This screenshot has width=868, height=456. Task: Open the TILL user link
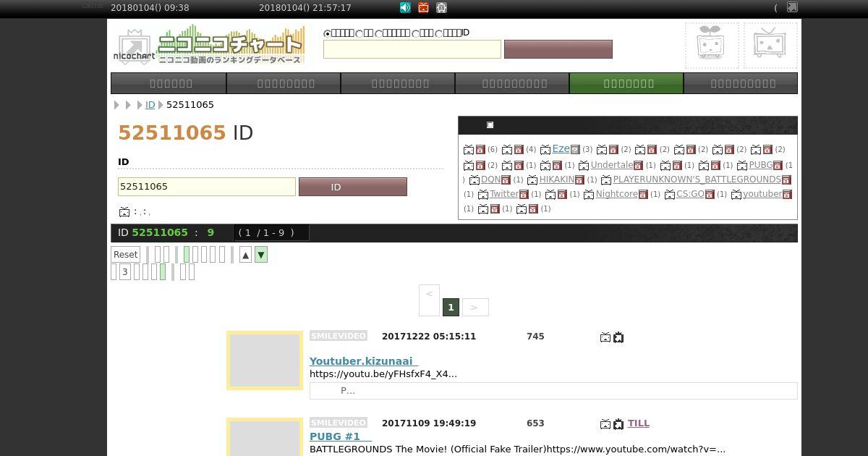pyautogui.click(x=638, y=423)
